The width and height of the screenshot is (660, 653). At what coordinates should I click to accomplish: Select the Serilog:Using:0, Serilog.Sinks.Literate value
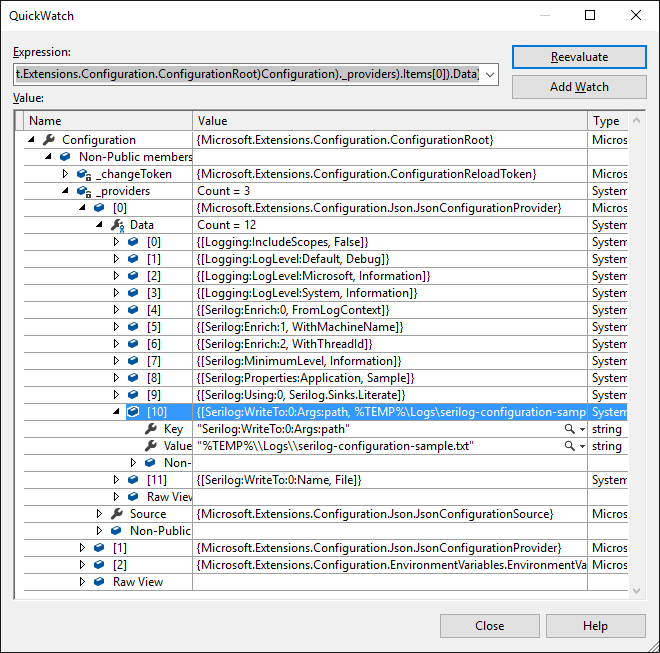[301, 395]
